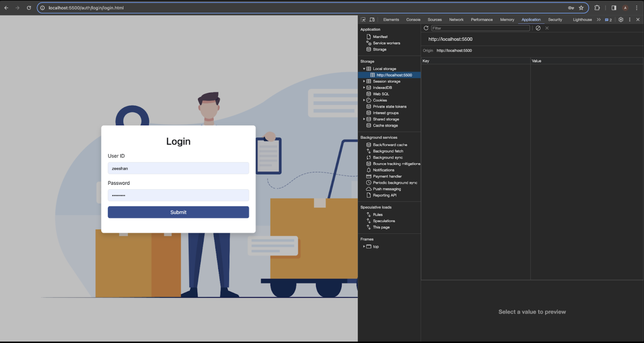Expand the Cookies tree node
This screenshot has height=343, width=644.
[364, 100]
